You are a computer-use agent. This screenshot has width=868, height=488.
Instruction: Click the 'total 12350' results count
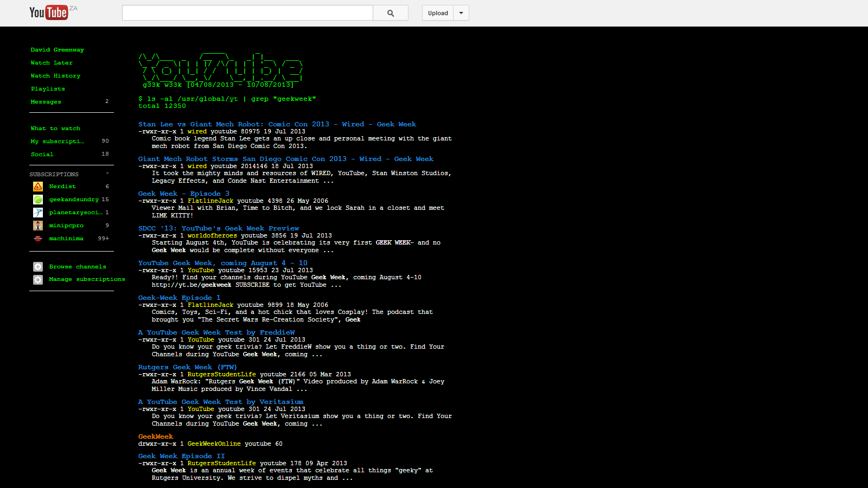coord(162,106)
